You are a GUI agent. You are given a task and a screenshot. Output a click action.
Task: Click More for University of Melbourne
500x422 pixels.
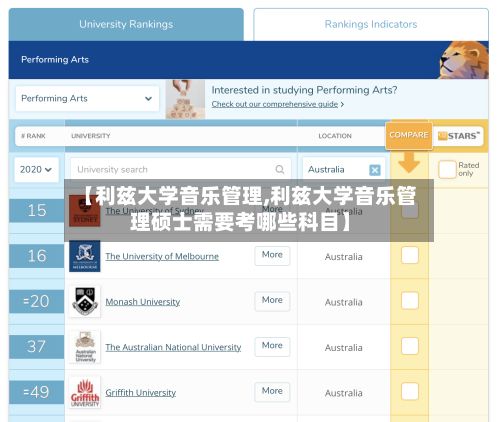pyautogui.click(x=272, y=255)
